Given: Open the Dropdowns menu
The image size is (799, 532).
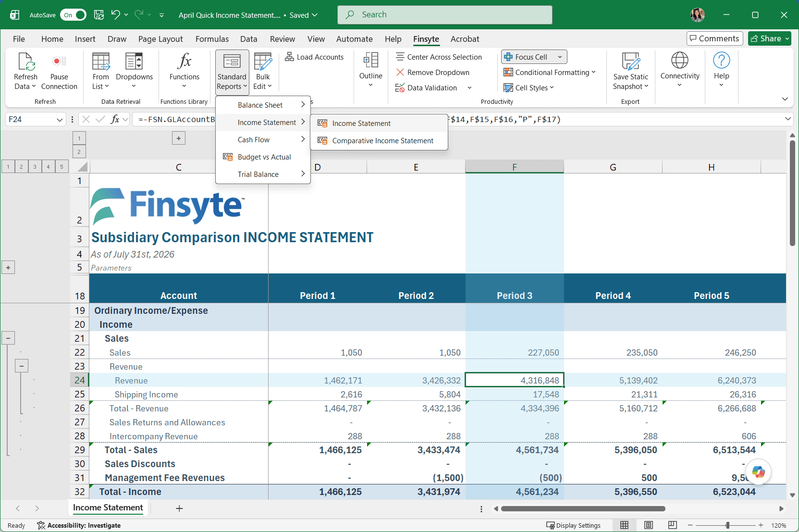Looking at the screenshot, I should tap(134, 71).
